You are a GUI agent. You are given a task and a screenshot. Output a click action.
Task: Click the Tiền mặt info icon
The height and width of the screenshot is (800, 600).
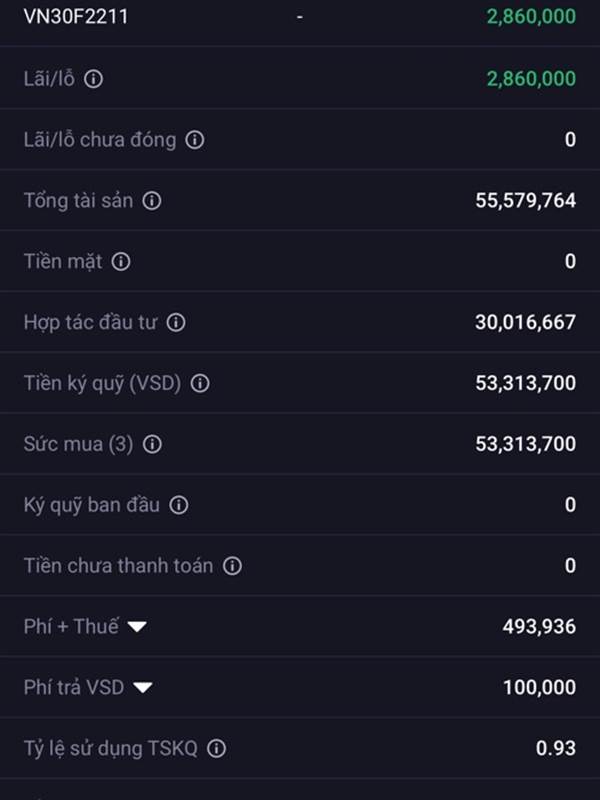click(x=121, y=262)
